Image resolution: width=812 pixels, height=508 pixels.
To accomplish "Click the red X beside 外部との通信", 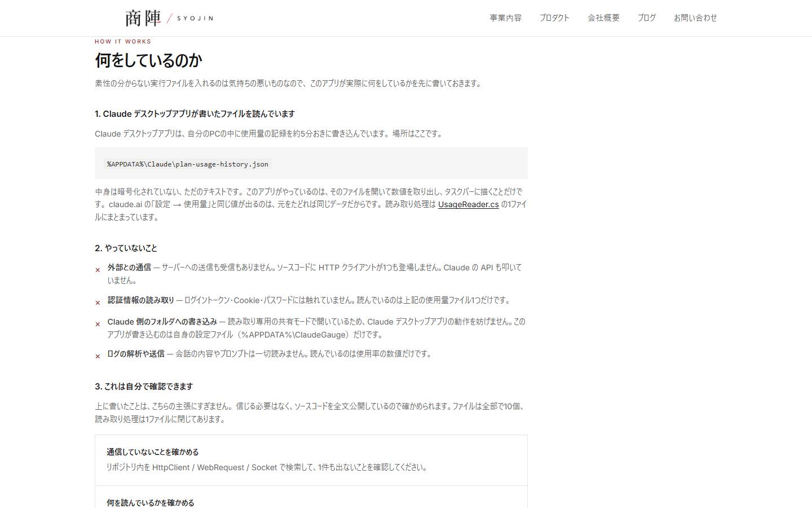I will click(98, 270).
